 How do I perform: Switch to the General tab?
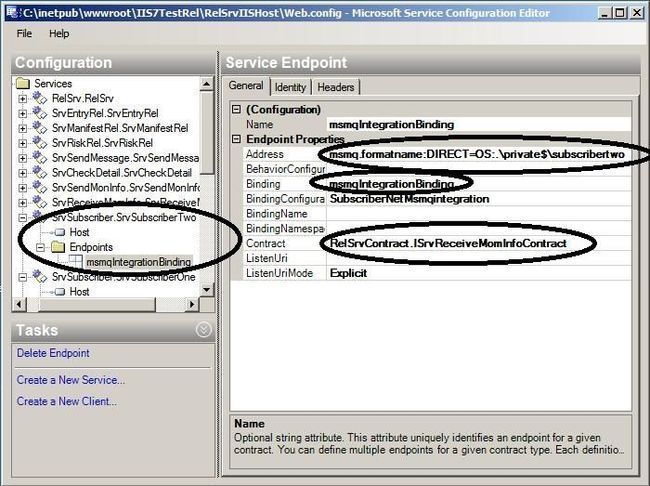(x=246, y=86)
